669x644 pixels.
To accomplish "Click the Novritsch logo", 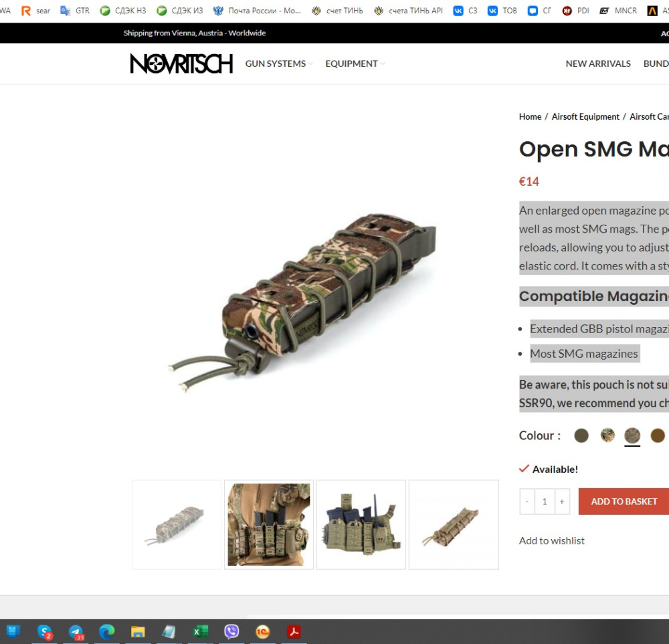I will pos(181,64).
